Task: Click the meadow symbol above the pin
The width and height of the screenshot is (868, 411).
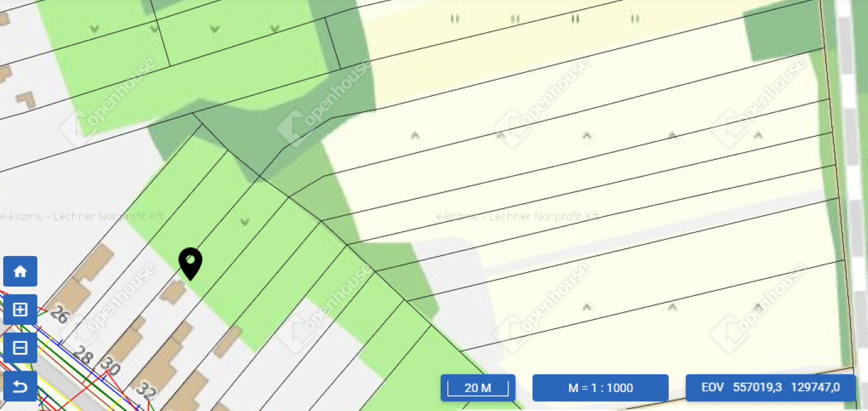Action: click(x=245, y=221)
